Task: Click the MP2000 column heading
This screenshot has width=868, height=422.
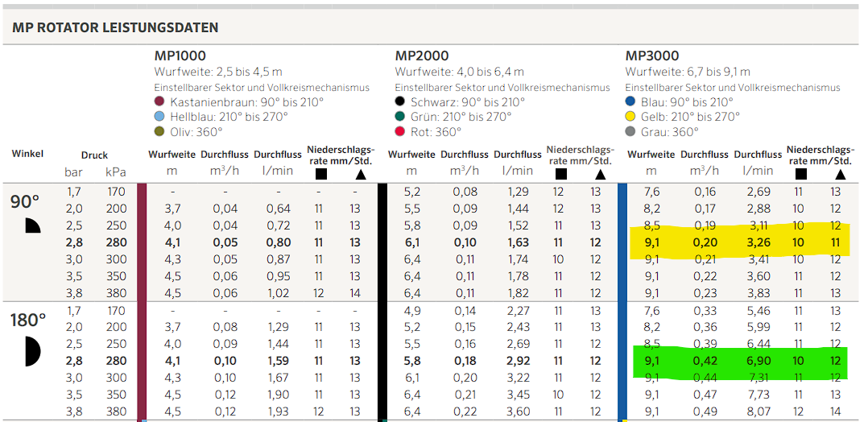Action: [420, 56]
